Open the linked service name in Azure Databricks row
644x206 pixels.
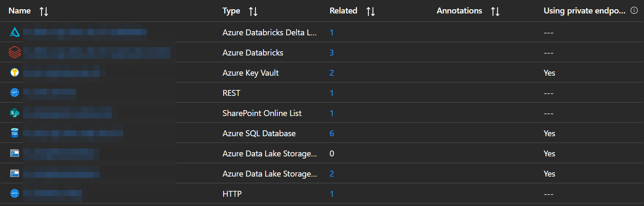97,53
